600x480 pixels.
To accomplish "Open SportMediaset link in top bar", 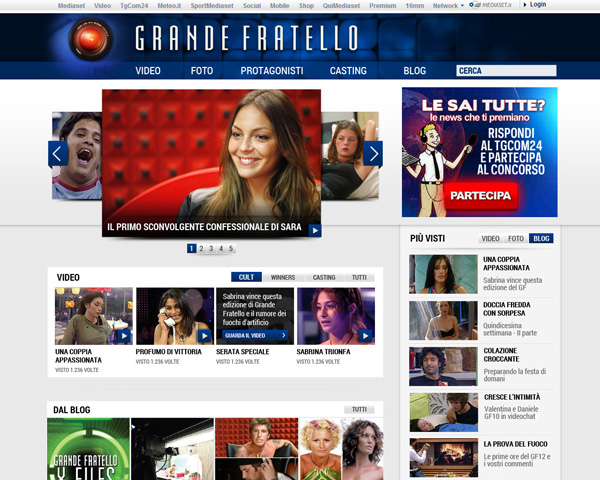I will coord(212,6).
